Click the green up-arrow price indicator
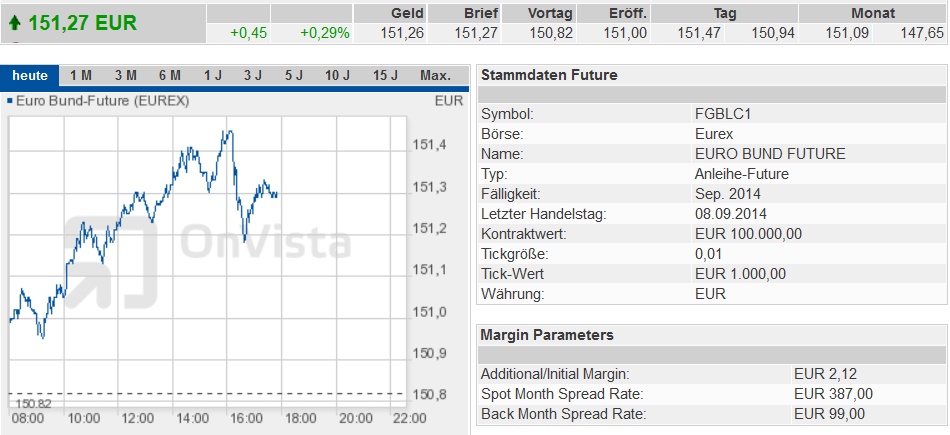Screen dimensions: 950x435 (14, 22)
